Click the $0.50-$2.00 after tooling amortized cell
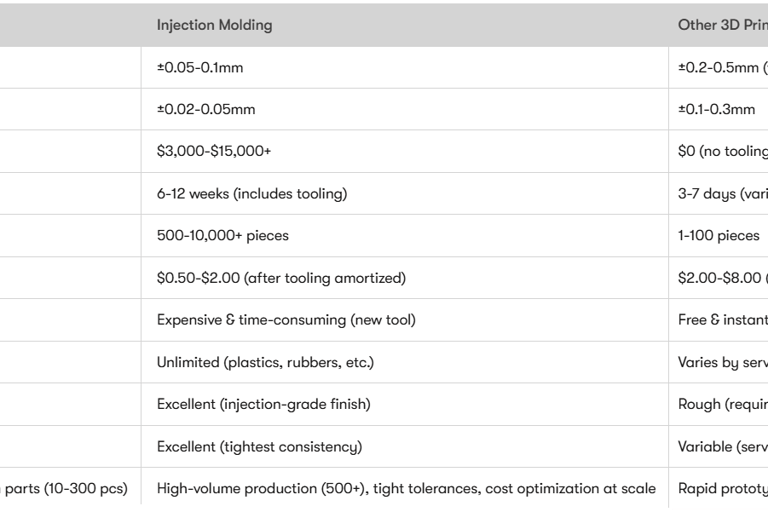Screen dimensions: 768x512 281,278
